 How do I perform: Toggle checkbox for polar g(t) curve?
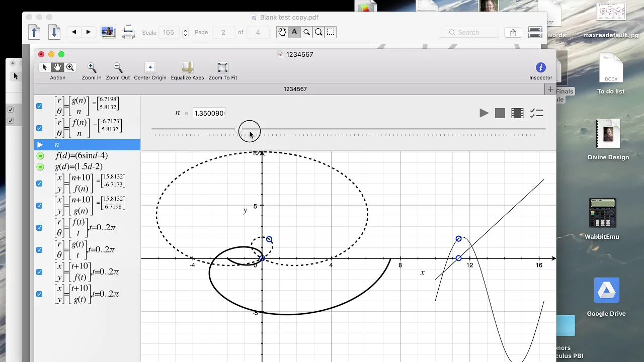click(x=39, y=250)
